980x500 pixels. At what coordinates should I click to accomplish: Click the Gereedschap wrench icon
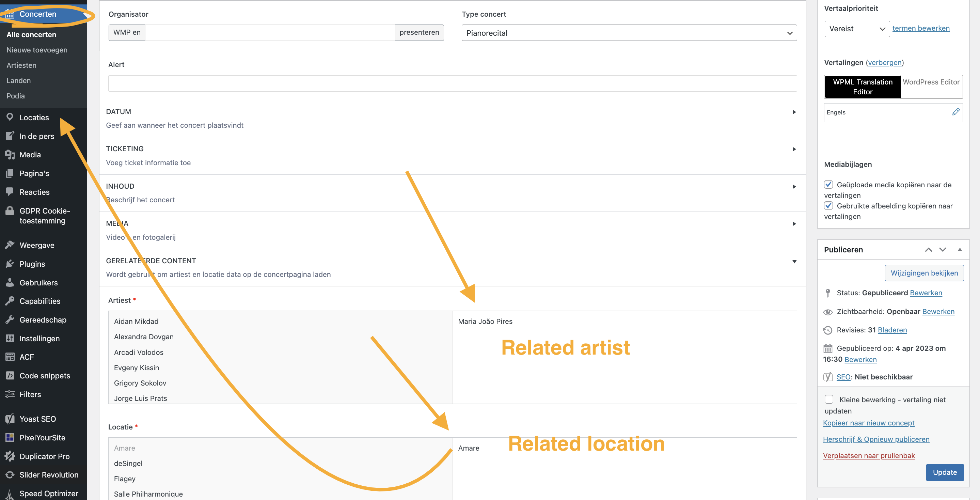pos(10,319)
